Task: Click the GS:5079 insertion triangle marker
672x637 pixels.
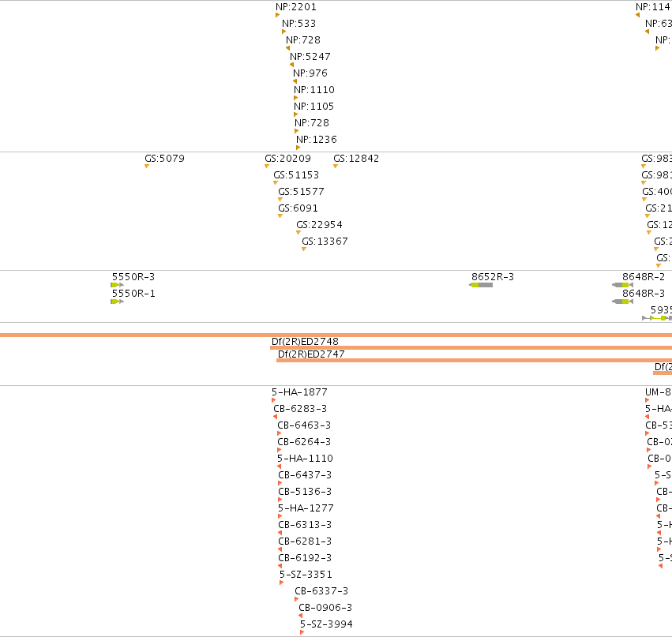Action: point(147,167)
